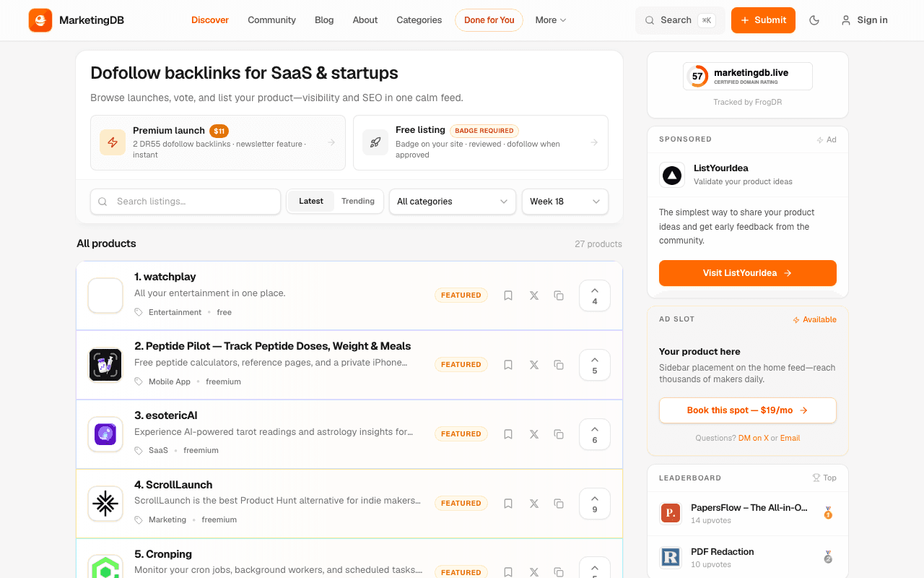Screen dimensions: 924x578
Task: Bookmark the Peptide Pilot listing
Action: point(508,365)
